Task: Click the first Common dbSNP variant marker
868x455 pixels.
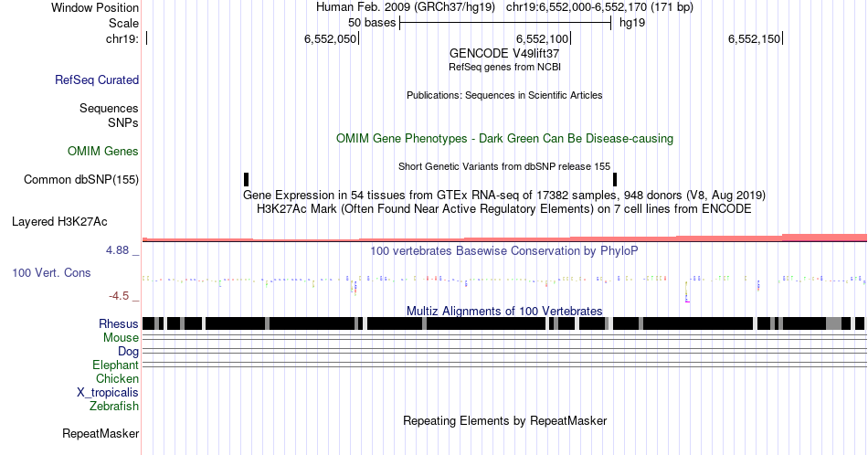Action: (247, 179)
